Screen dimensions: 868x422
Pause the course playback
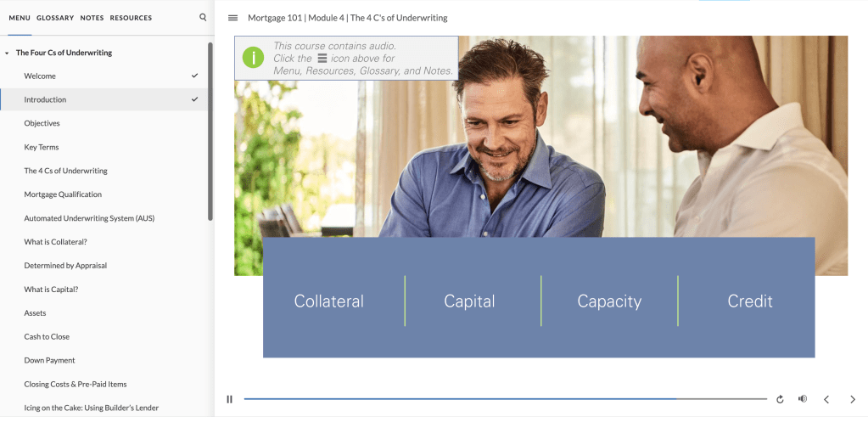click(230, 399)
